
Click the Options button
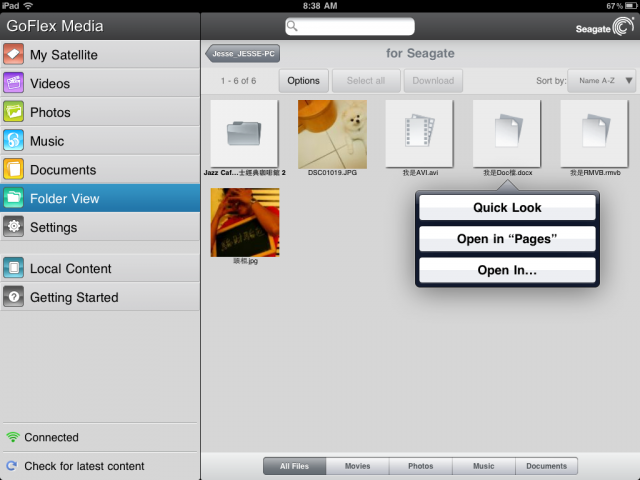304,81
